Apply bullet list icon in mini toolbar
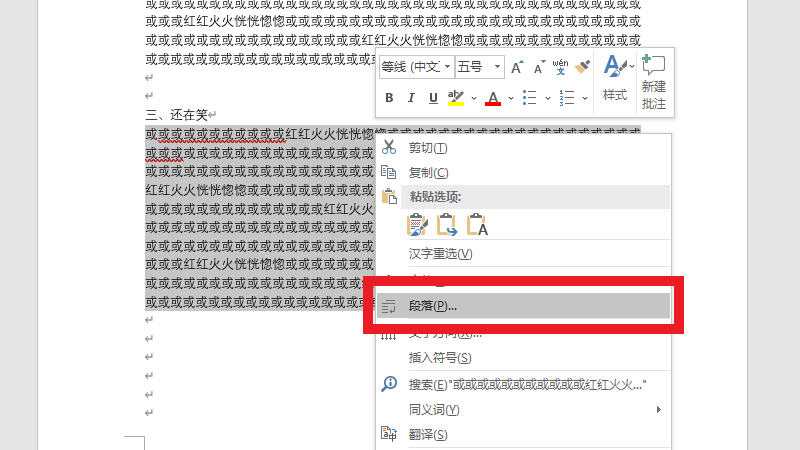Screen dimensions: 800x450 (x=530, y=98)
